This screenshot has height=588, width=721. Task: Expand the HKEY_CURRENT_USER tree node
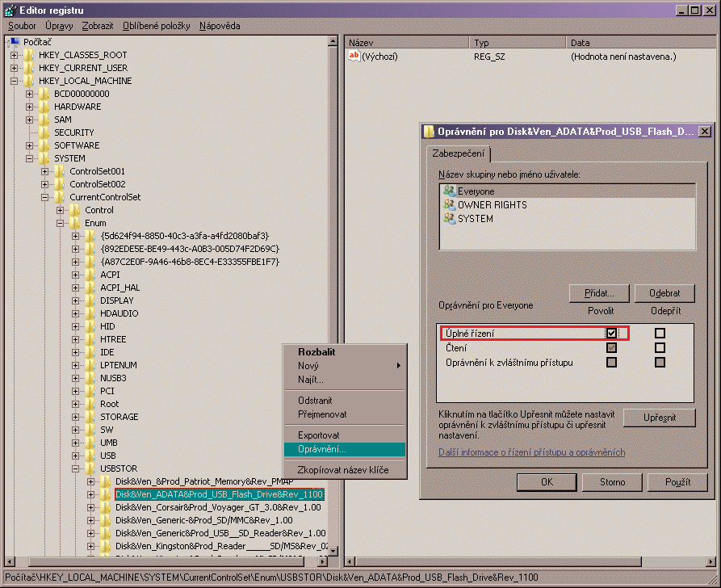(x=15, y=68)
